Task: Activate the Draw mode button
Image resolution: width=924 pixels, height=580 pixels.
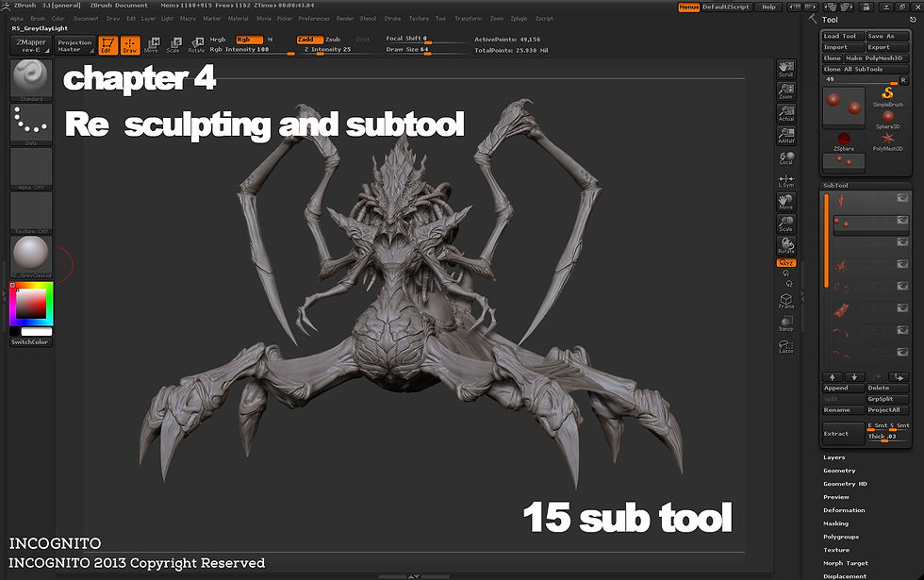Action: pyautogui.click(x=130, y=45)
